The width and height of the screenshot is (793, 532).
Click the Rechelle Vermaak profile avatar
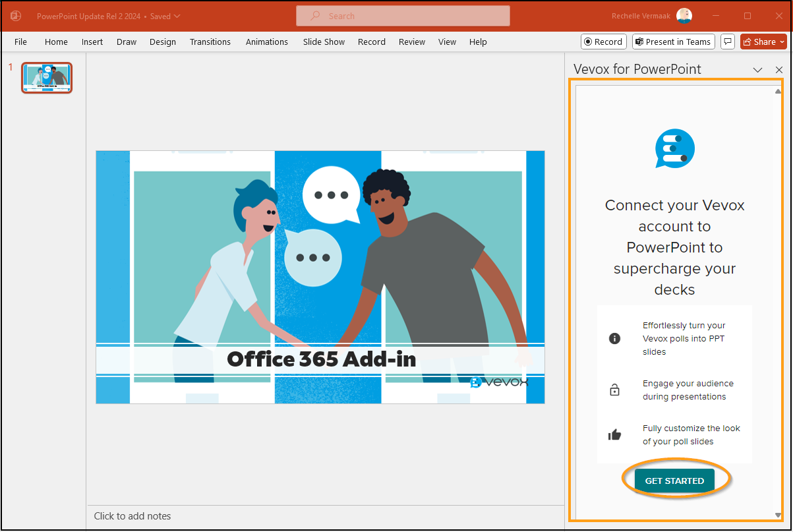click(x=684, y=15)
